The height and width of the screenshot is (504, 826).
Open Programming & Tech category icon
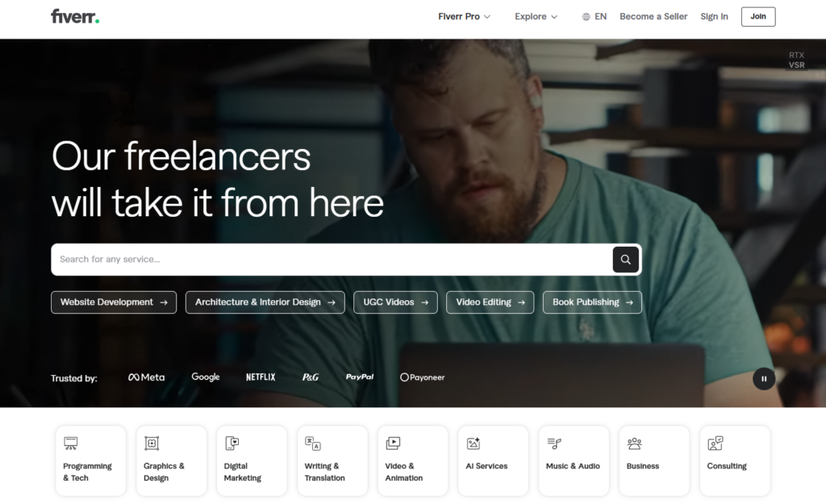click(x=71, y=444)
